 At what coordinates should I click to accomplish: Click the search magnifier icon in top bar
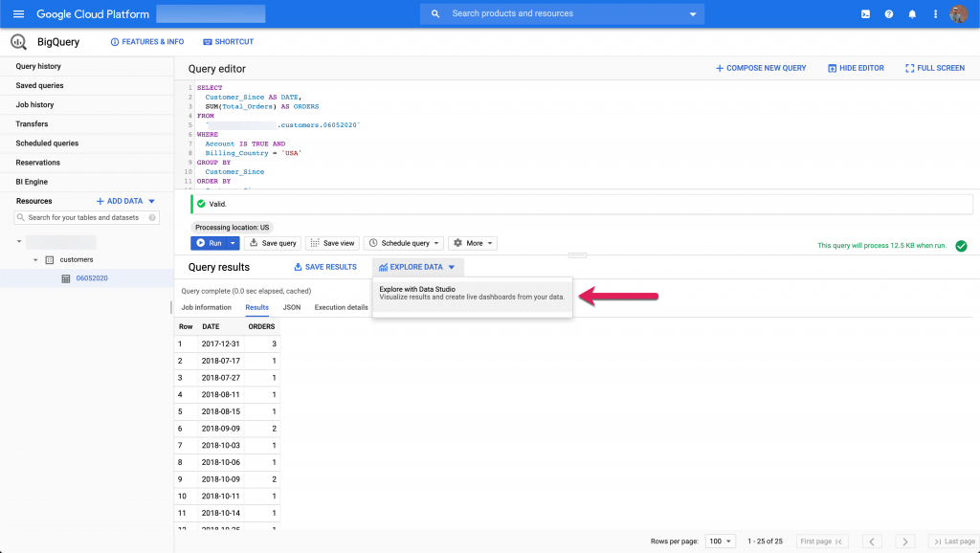point(435,13)
